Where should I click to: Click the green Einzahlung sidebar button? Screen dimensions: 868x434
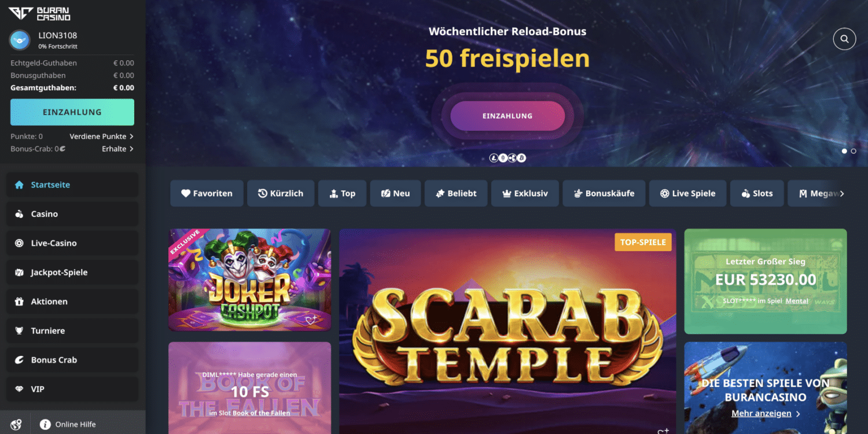(x=72, y=112)
